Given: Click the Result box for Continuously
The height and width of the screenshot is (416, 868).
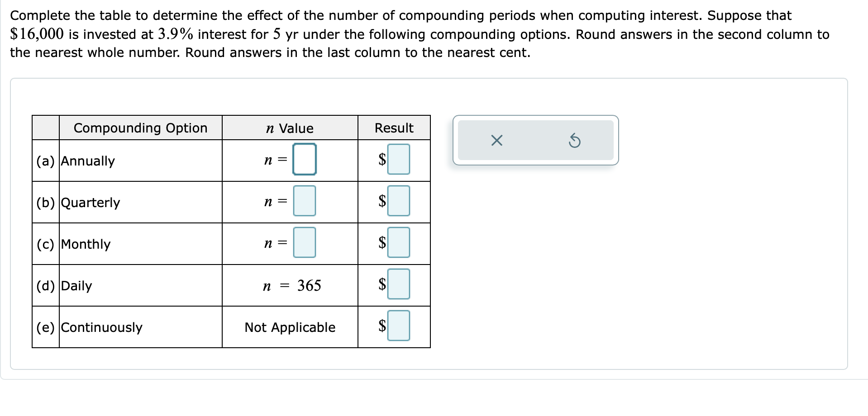Looking at the screenshot, I should click(x=398, y=325).
